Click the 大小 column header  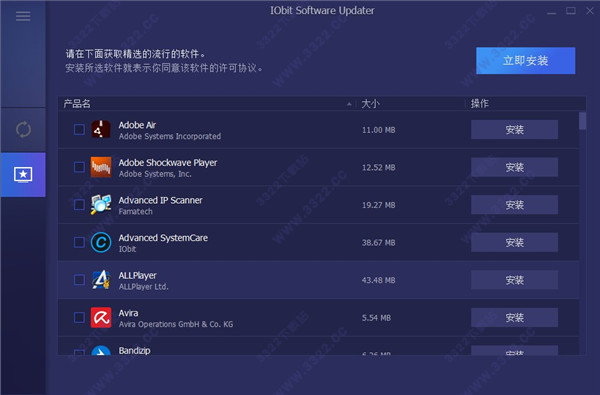click(x=370, y=104)
